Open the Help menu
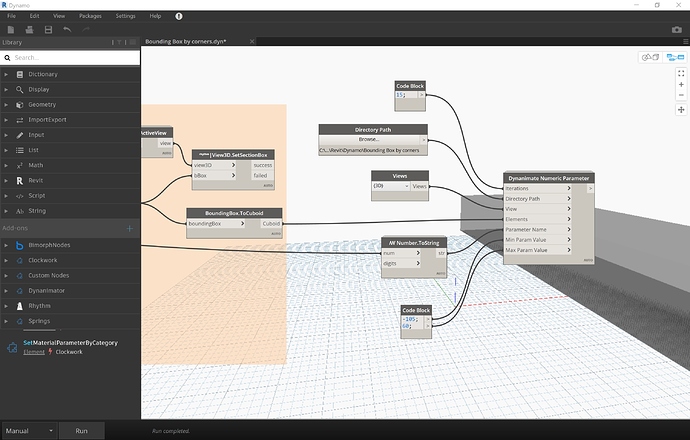The image size is (690, 440). [155, 16]
